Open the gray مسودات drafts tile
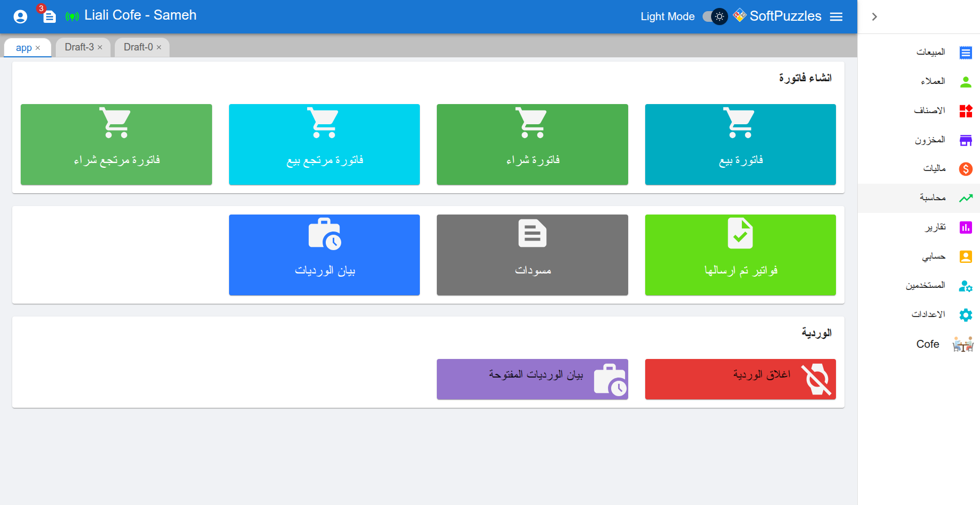Viewport: 980px width, 505px height. (532, 255)
